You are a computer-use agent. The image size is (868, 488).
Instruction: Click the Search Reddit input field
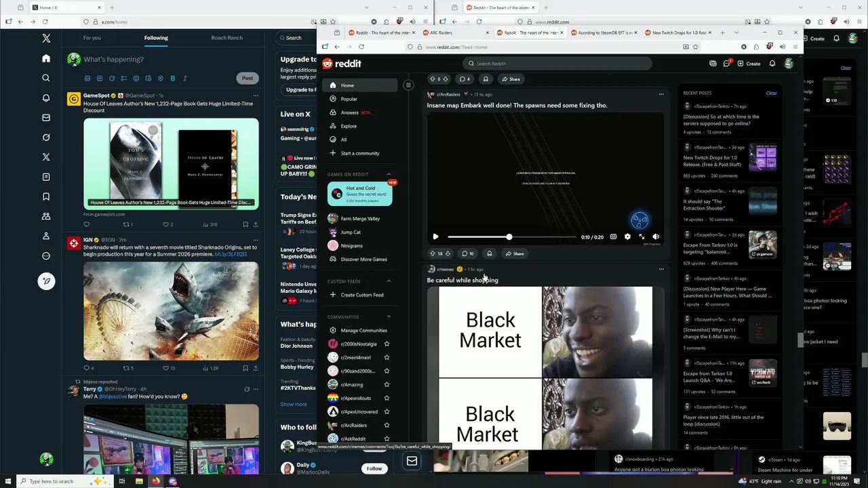click(557, 64)
